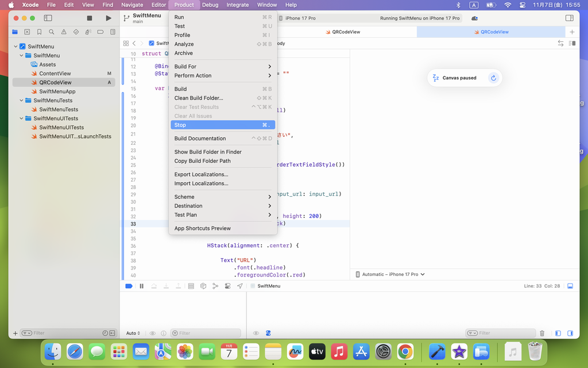Collapse the SwiftMenuTests folder
This screenshot has height=368, width=588.
click(22, 101)
